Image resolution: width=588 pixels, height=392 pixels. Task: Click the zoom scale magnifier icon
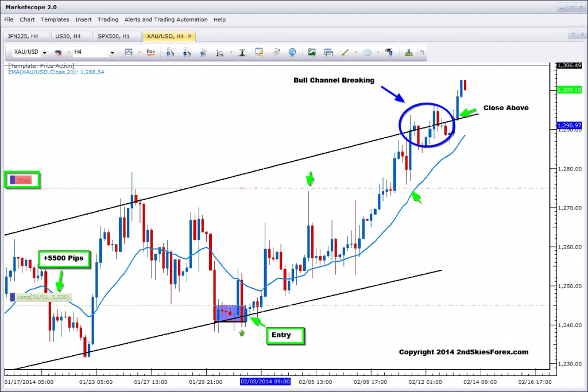(220, 53)
